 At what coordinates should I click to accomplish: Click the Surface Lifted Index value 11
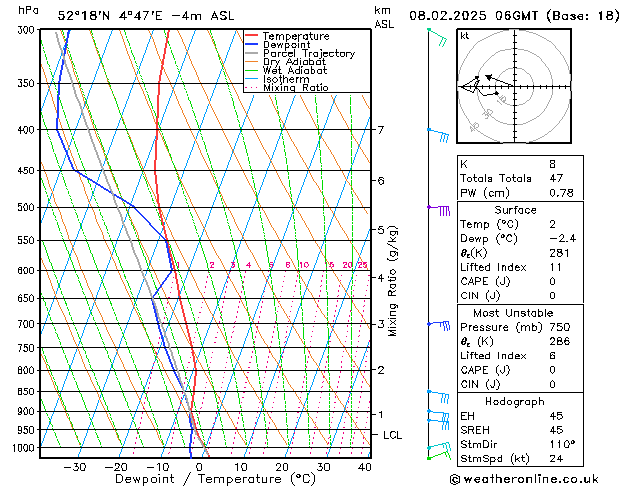click(555, 267)
